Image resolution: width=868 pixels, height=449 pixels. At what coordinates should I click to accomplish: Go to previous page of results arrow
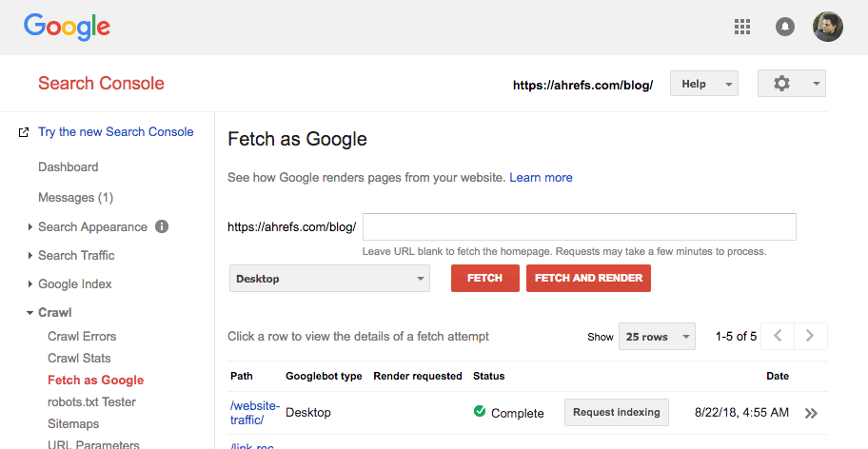pos(778,336)
